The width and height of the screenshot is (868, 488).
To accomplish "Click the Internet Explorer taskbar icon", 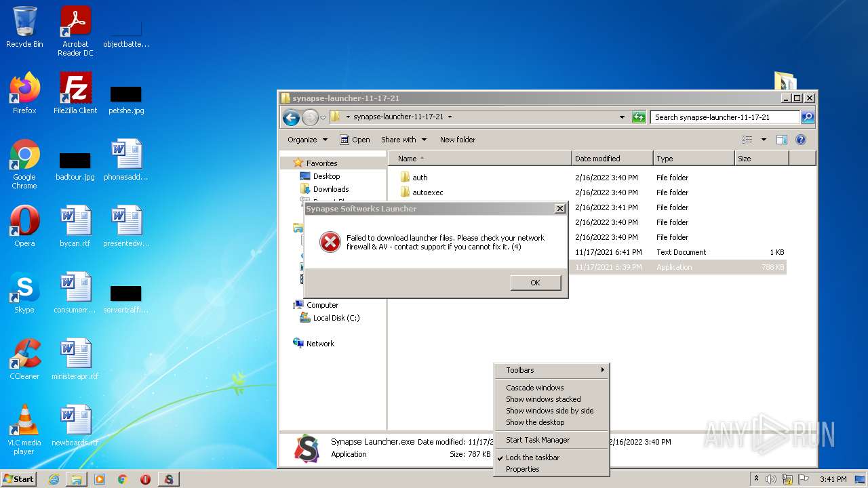I will (54, 479).
